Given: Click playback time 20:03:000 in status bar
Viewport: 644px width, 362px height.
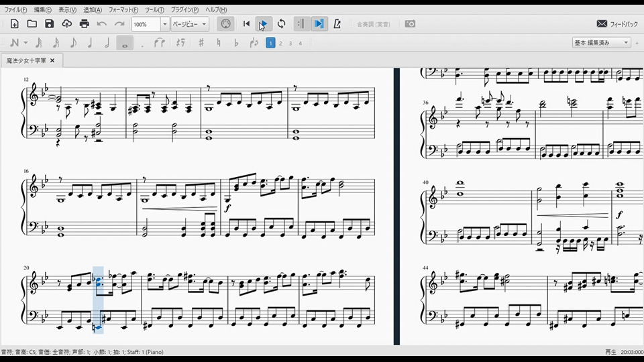Looking at the screenshot, I should pyautogui.click(x=632, y=352).
